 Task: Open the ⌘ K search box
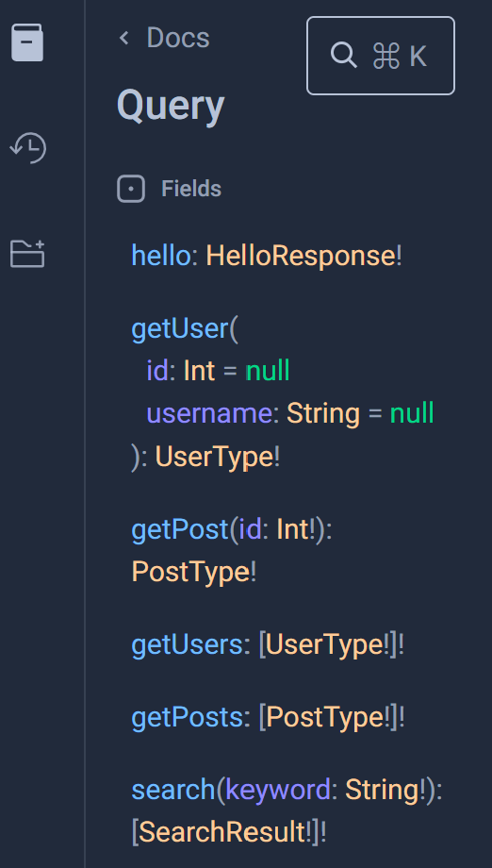[x=381, y=56]
